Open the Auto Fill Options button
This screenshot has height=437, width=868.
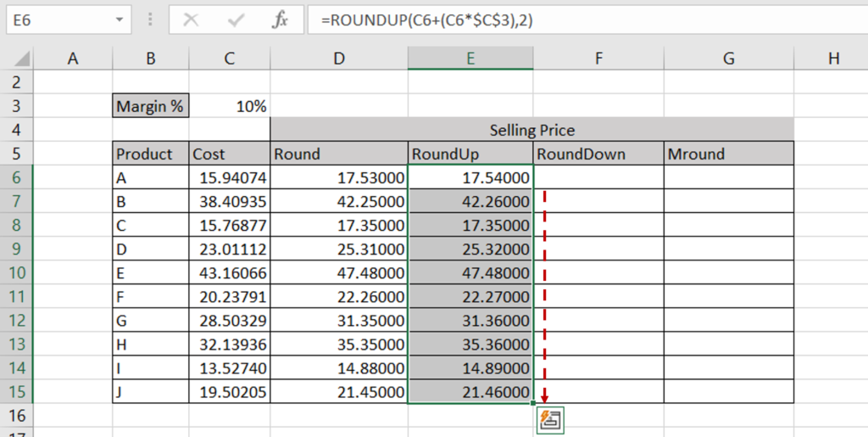coord(550,418)
